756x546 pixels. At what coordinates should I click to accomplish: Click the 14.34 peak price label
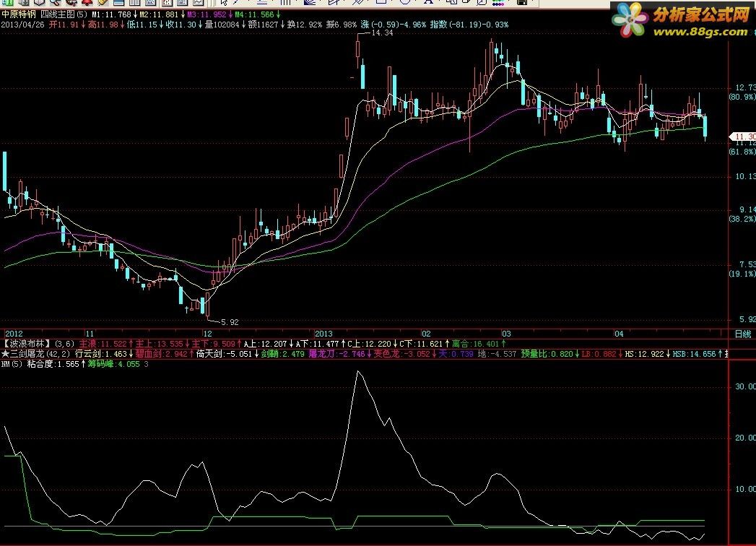pos(383,32)
